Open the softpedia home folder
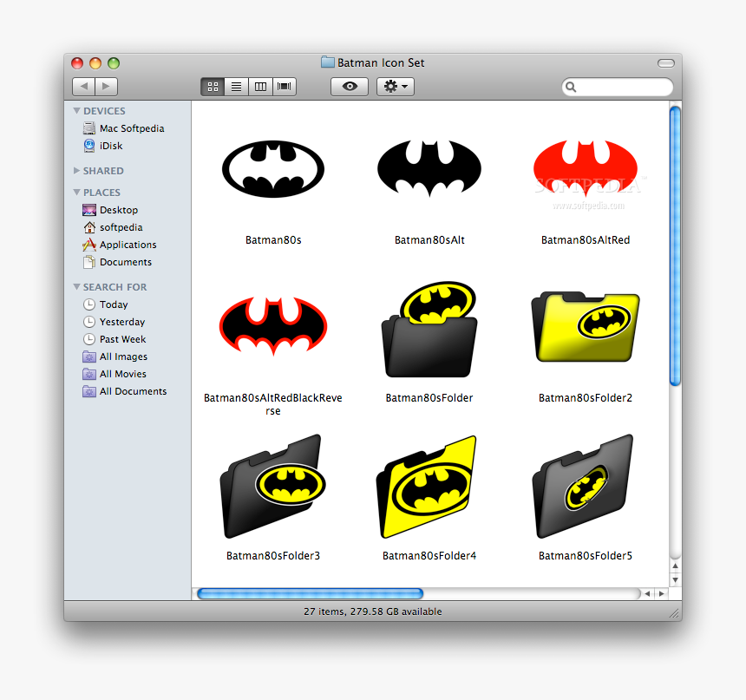This screenshot has height=700, width=746. point(113,227)
